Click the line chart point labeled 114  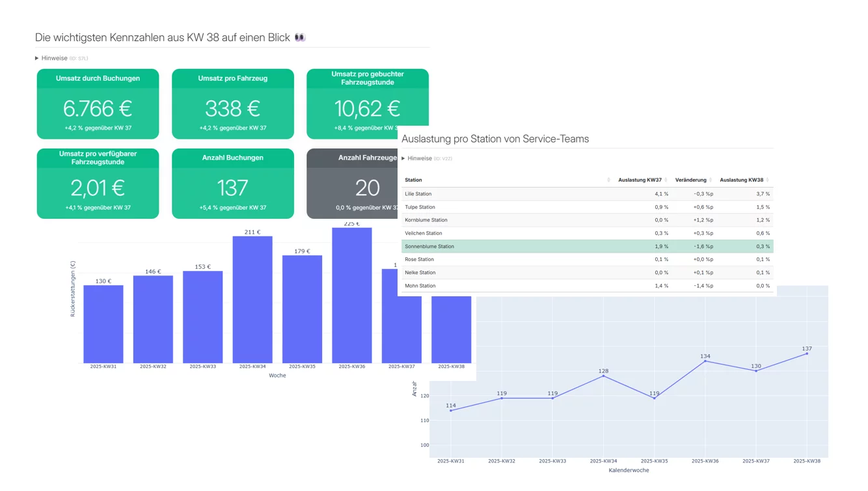coord(451,410)
